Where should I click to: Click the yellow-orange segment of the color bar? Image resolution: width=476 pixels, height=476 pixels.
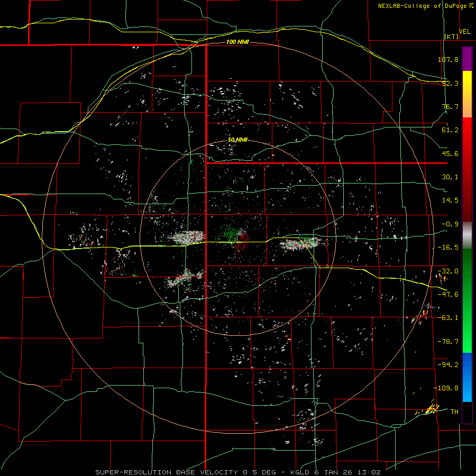tap(467, 94)
